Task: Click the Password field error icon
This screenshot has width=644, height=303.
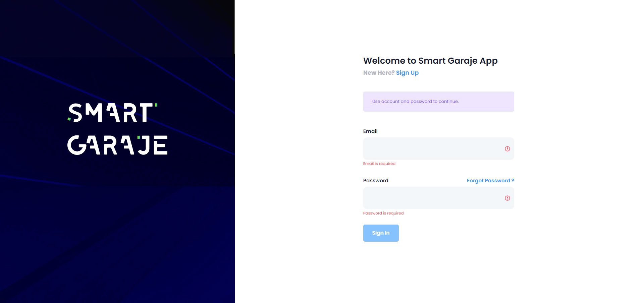Action: coord(507,198)
